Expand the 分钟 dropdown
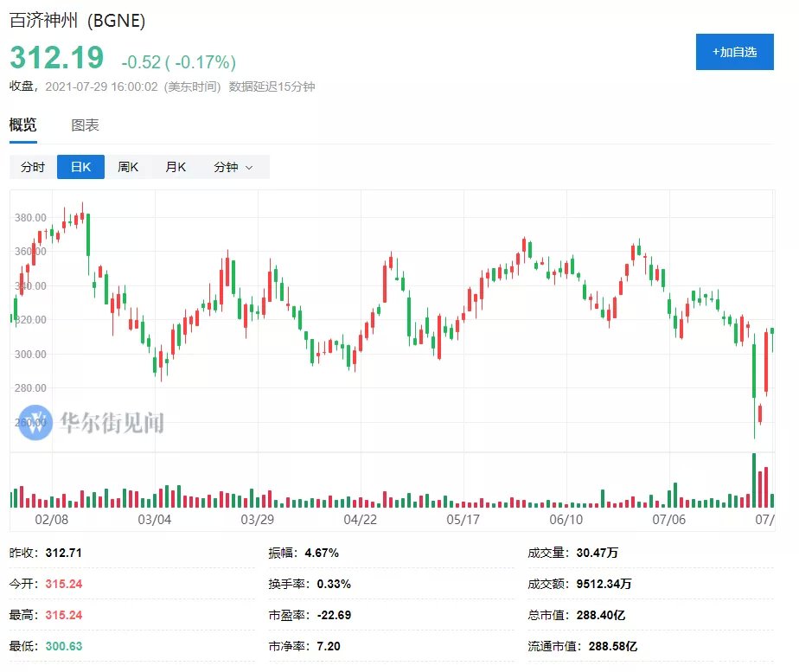 (x=233, y=167)
